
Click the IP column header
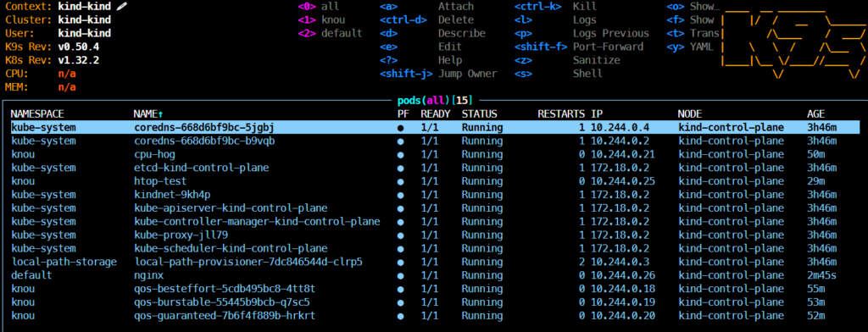[597, 114]
